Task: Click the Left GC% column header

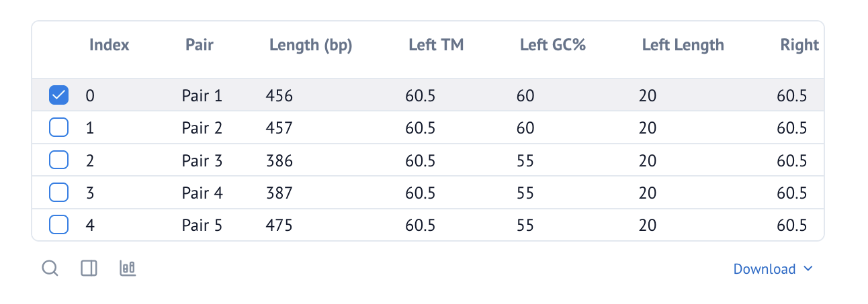Action: pyautogui.click(x=553, y=45)
